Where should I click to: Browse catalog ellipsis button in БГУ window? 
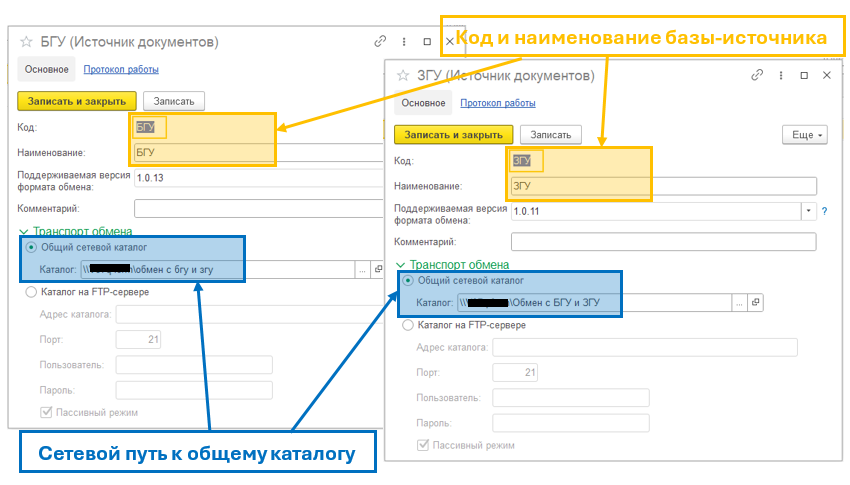362,269
